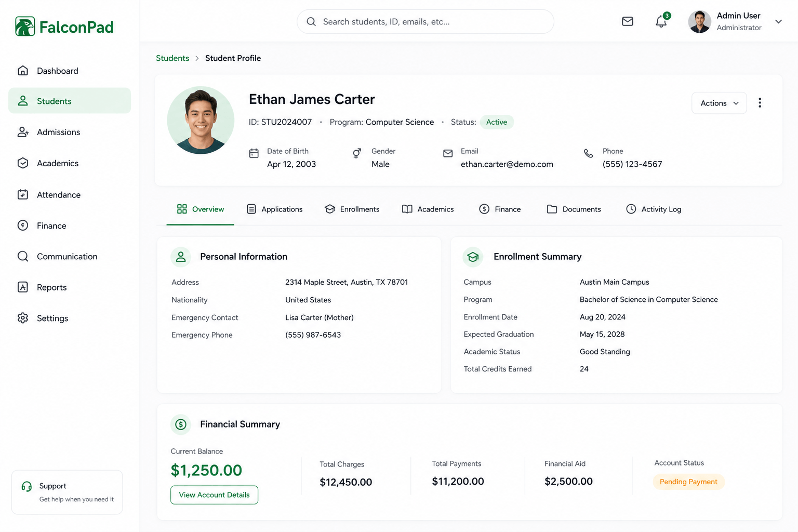Click the Admissions person-plus icon

tap(23, 132)
